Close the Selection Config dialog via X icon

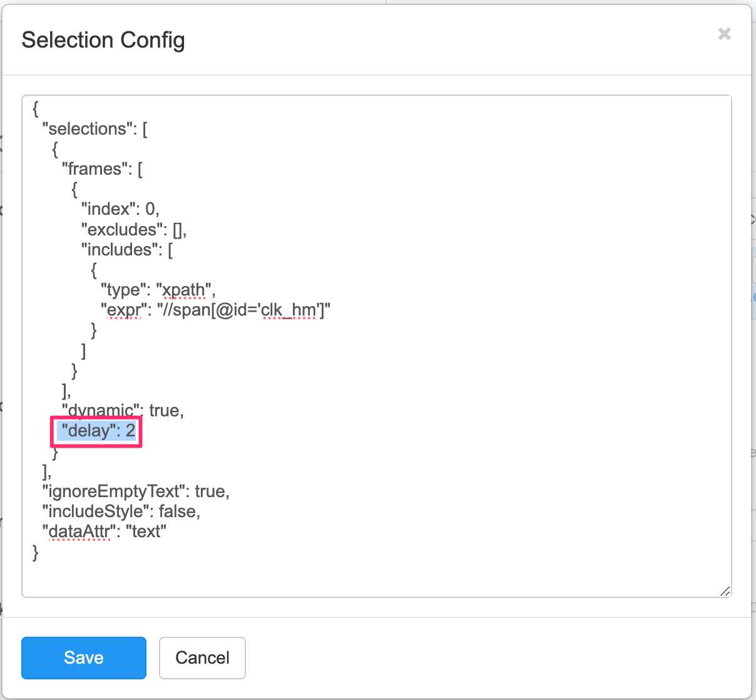pyautogui.click(x=724, y=34)
